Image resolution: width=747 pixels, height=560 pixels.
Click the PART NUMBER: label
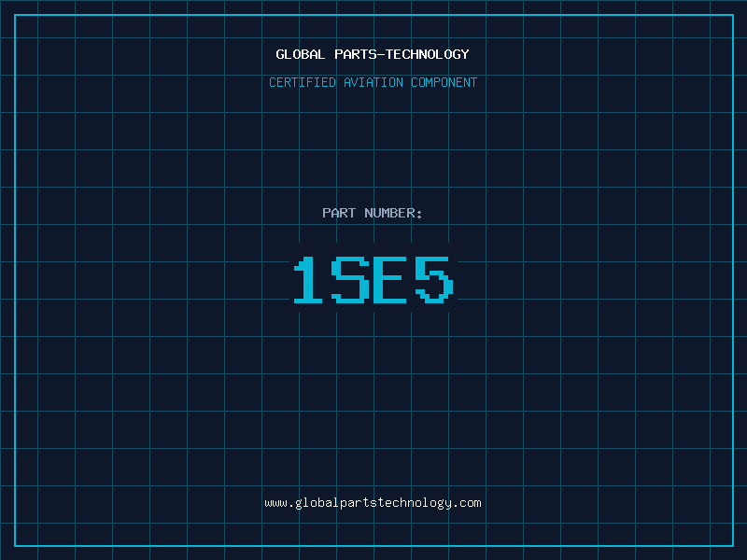373,213
